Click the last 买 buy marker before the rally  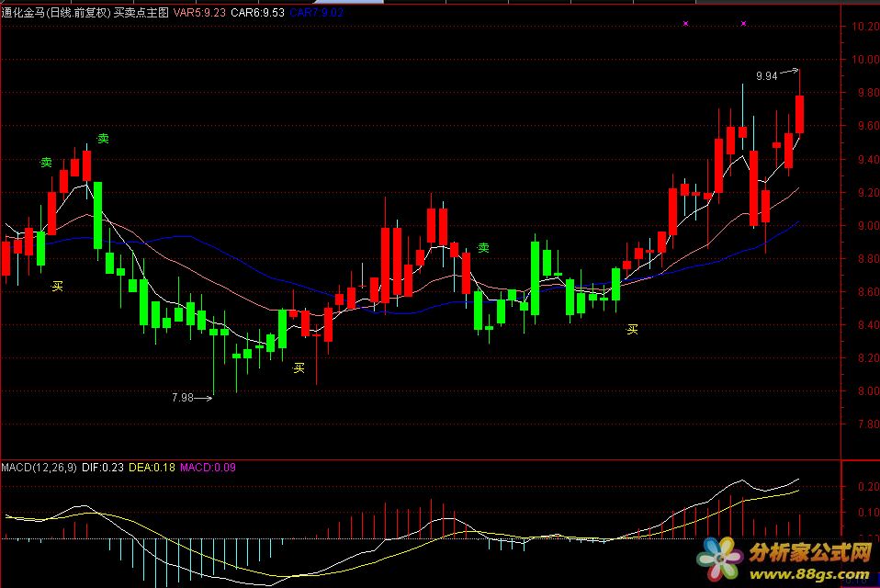pos(632,329)
